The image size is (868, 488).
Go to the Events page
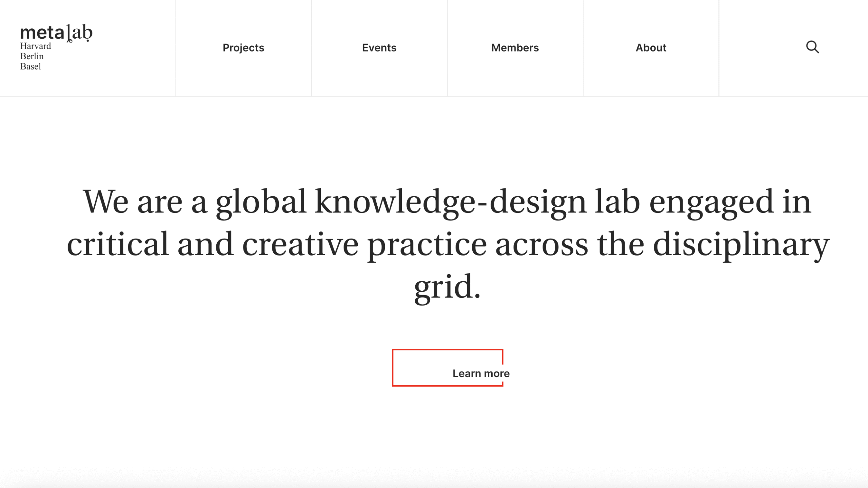click(x=379, y=48)
